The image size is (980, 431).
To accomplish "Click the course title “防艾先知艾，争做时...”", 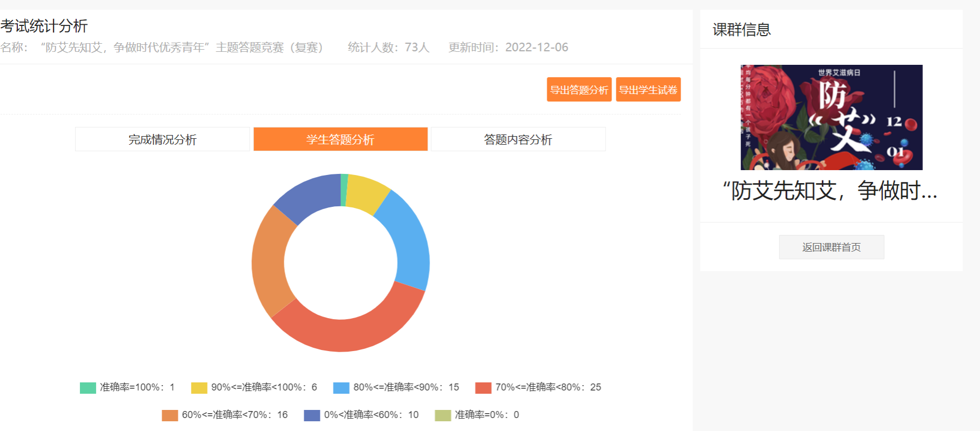I will pyautogui.click(x=830, y=191).
